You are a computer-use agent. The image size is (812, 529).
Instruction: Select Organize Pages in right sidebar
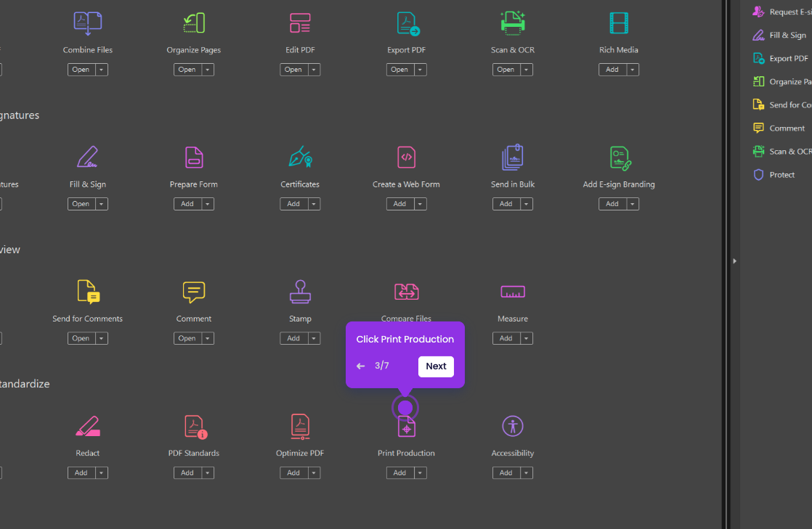point(782,82)
